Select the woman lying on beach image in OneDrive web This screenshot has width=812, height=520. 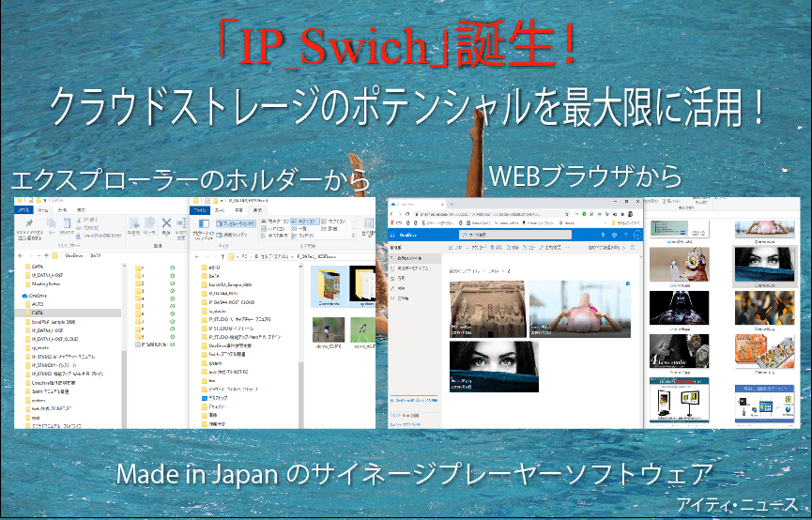click(x=580, y=309)
